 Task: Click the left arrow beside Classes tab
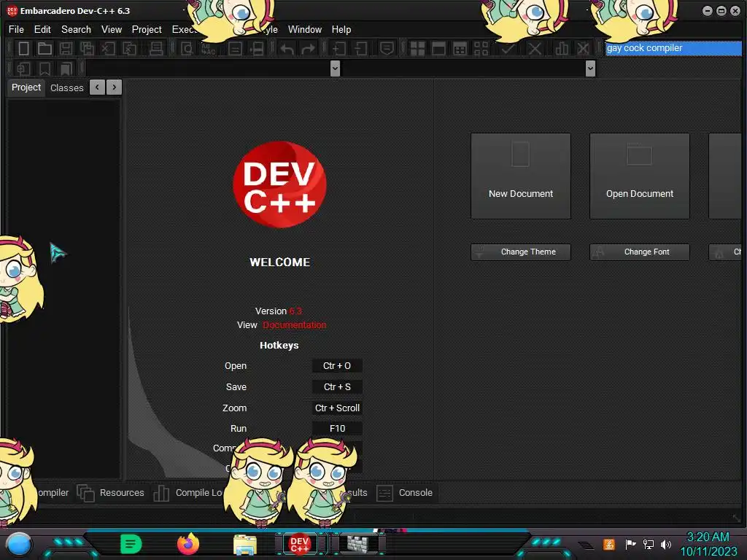click(x=97, y=87)
